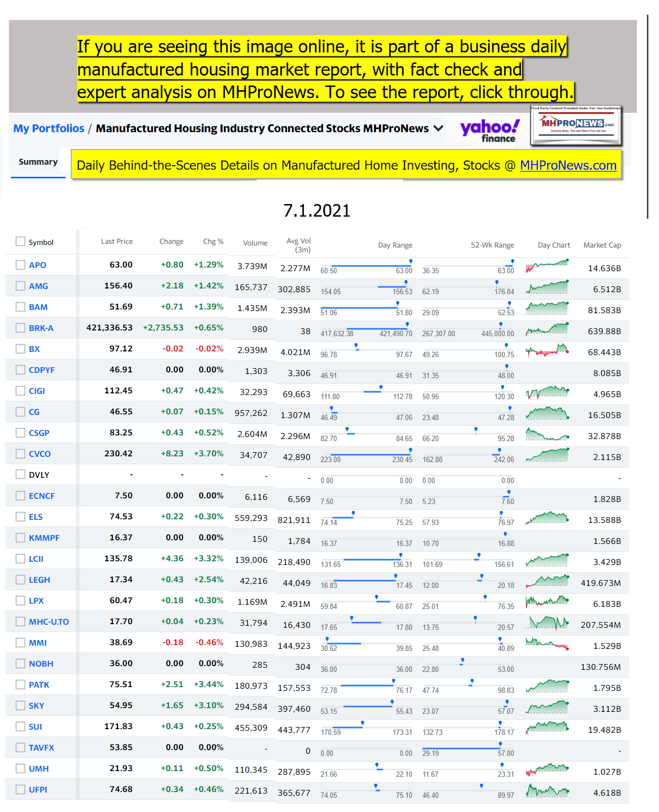This screenshot has height=812, width=659.
Task: Open the CVCO day chart sparkline
Action: 547,454
